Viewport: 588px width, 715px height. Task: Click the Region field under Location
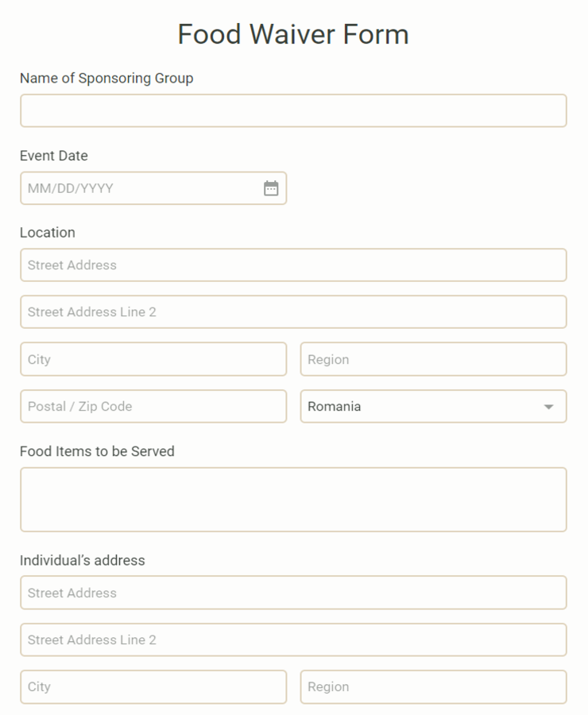(x=433, y=359)
